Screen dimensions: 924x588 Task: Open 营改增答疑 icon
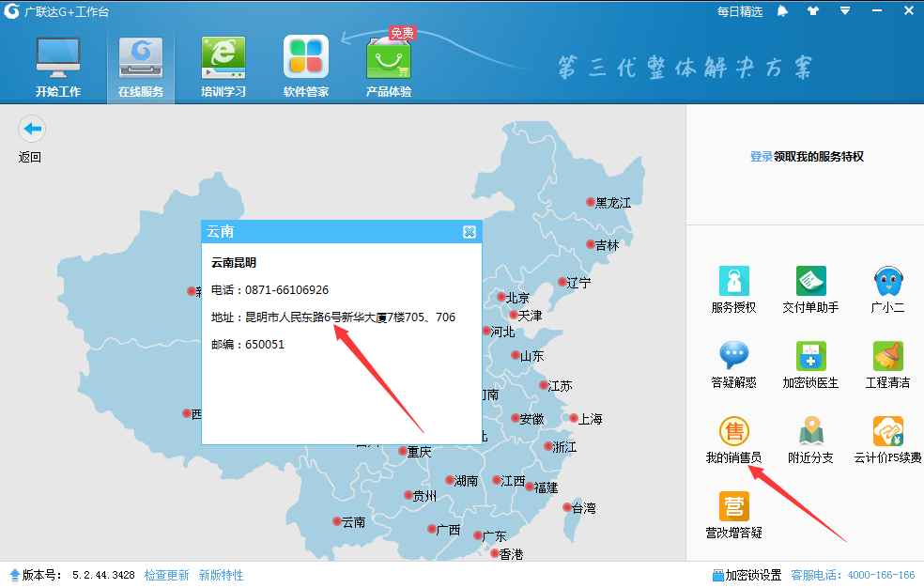pos(733,506)
